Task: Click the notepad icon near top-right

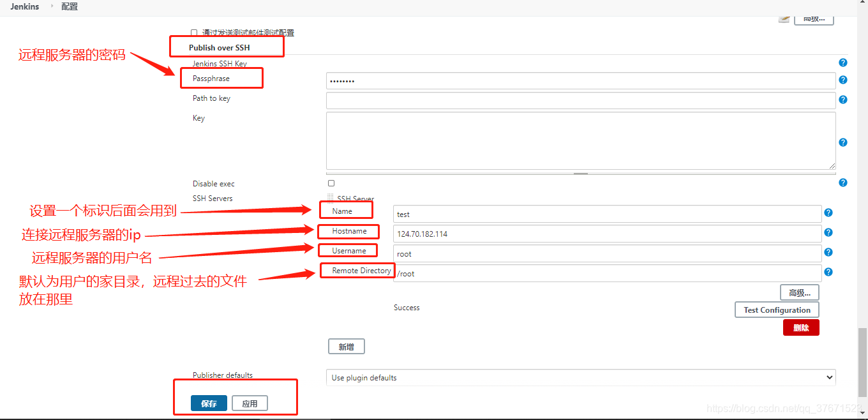Action: (784, 18)
